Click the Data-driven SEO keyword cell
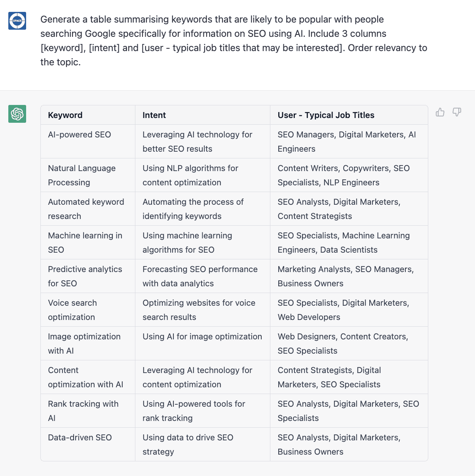 [80, 438]
